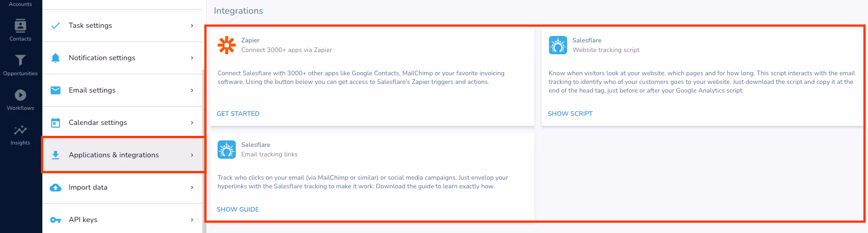Expand Import data chevron

[x=192, y=187]
